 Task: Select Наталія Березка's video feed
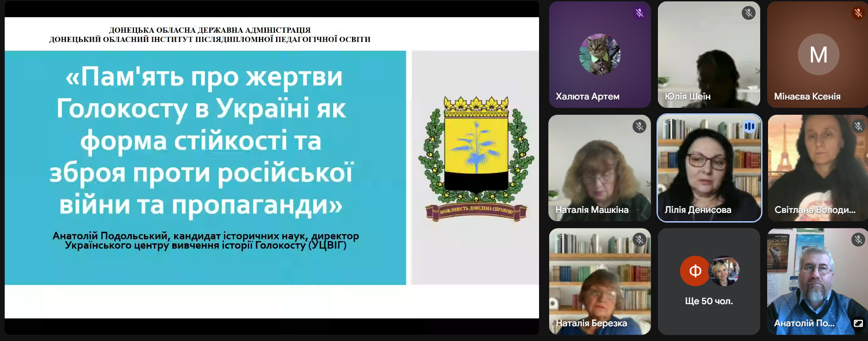tap(599, 281)
